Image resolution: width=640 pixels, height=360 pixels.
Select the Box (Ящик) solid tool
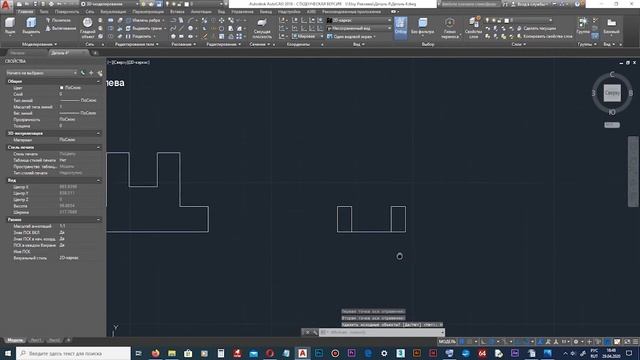(10, 25)
